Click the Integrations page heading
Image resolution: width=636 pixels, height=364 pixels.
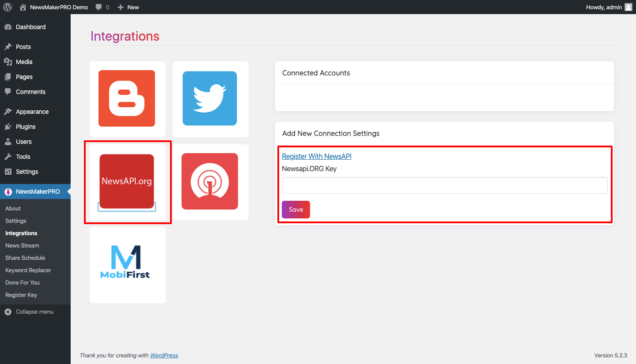pos(125,36)
